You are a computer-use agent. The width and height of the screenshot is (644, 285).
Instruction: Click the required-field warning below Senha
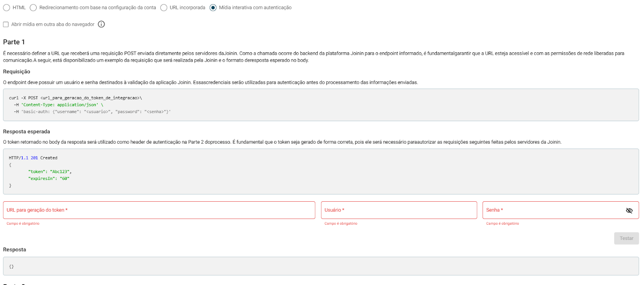502,223
